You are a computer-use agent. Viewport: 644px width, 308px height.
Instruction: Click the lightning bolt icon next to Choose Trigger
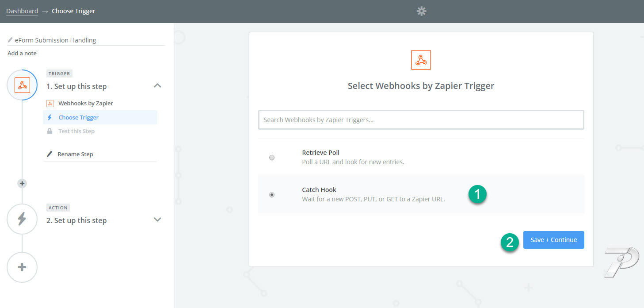point(50,117)
